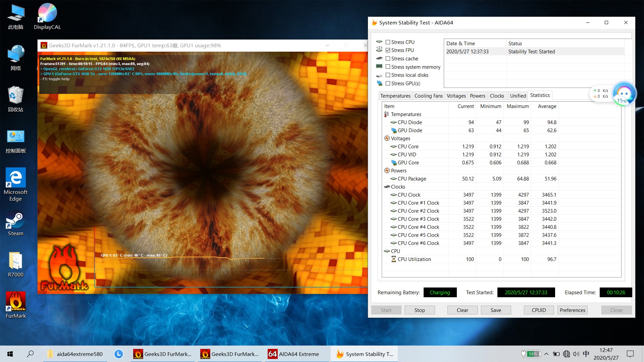Enable the Stress CPU checkbox

[x=388, y=42]
